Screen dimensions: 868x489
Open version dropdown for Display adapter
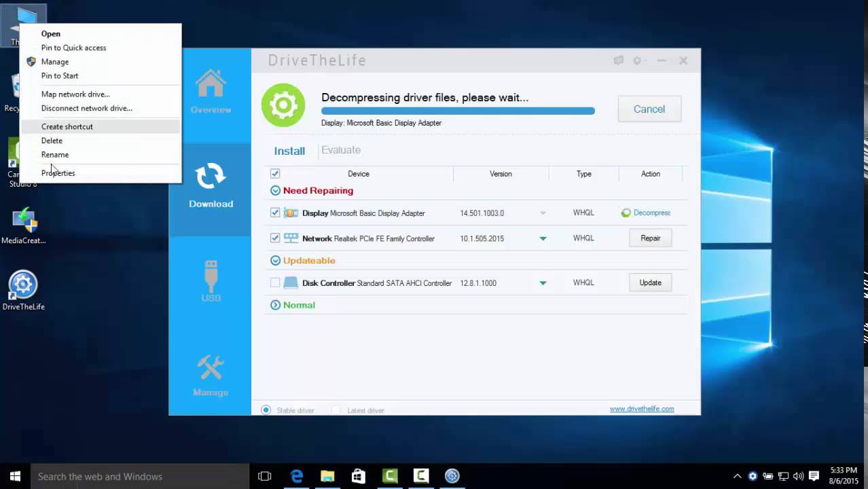(543, 213)
